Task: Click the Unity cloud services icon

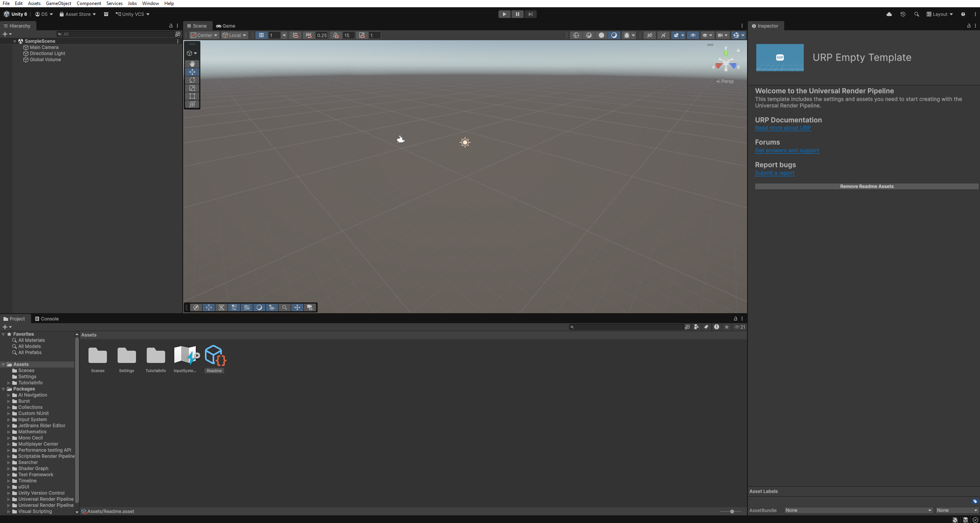Action: (x=888, y=14)
